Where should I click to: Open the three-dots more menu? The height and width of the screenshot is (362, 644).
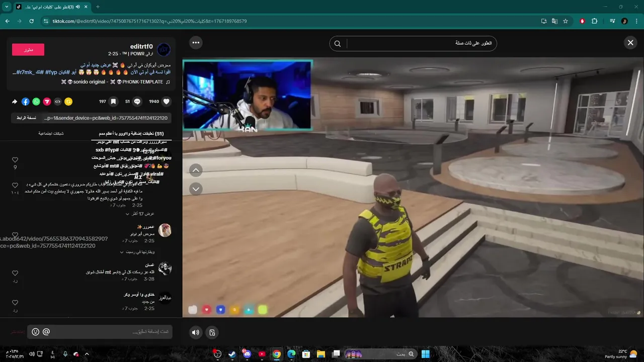coord(196,43)
